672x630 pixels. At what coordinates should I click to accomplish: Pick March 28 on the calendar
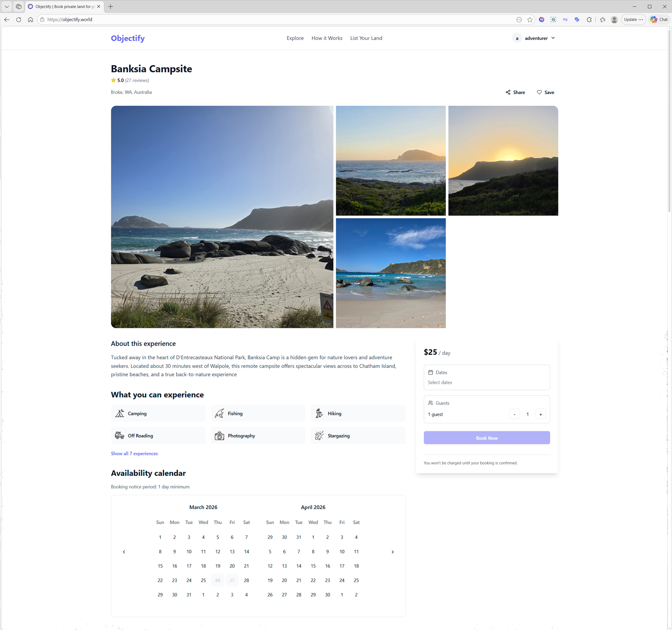click(x=247, y=580)
